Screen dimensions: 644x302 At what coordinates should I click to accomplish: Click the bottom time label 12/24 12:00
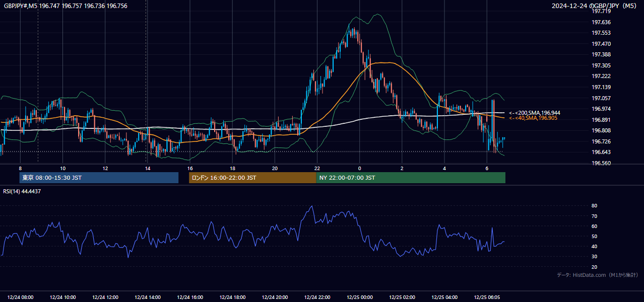(105, 297)
